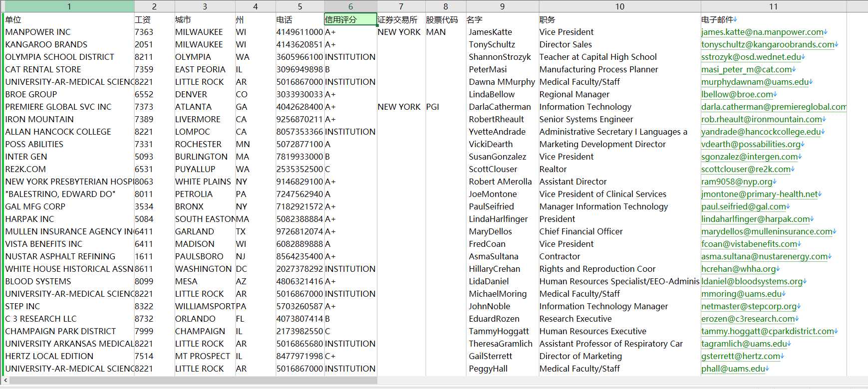The height and width of the screenshot is (389, 868).
Task: Open james.katte@na.manpower.com email link
Action: [x=762, y=32]
